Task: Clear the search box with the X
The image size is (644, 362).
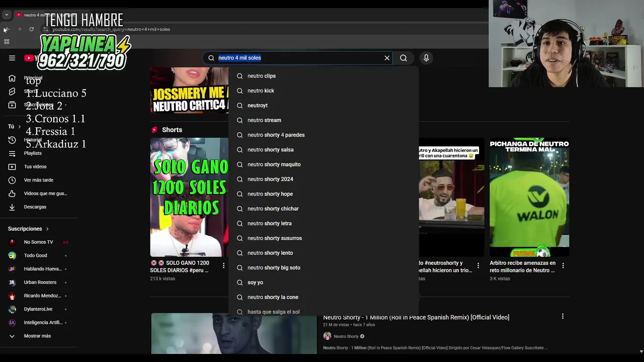Action: tap(387, 58)
